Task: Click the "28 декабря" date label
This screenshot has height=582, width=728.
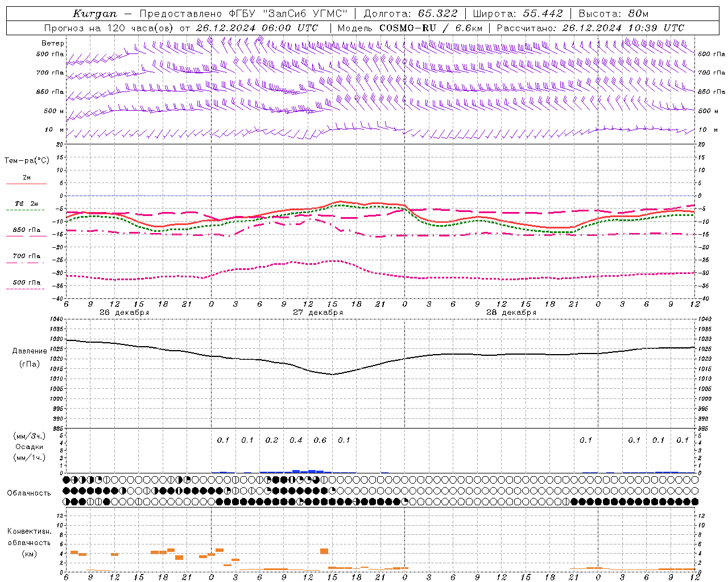Action: [x=511, y=313]
